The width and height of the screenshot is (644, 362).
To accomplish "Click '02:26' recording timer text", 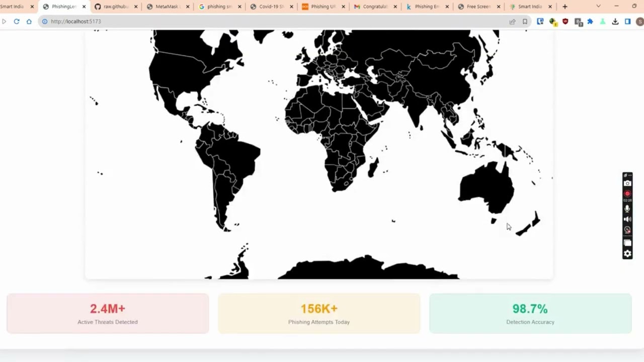I will pyautogui.click(x=627, y=200).
